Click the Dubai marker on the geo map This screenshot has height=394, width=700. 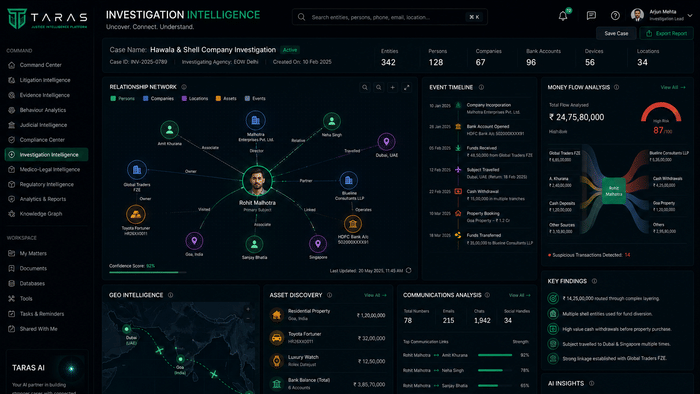coord(127,329)
